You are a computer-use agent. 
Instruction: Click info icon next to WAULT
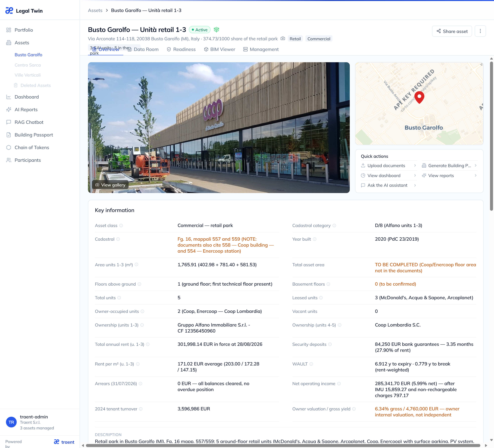coord(311,364)
